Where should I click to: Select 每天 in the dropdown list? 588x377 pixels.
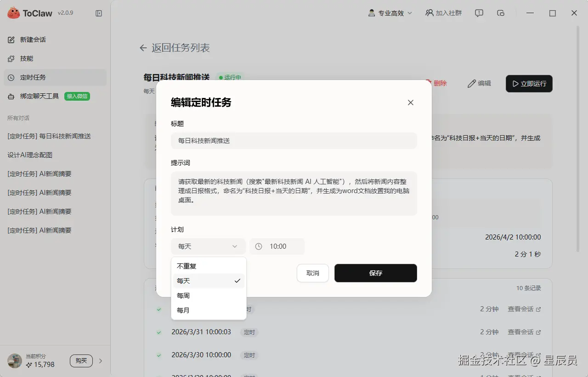pyautogui.click(x=209, y=281)
